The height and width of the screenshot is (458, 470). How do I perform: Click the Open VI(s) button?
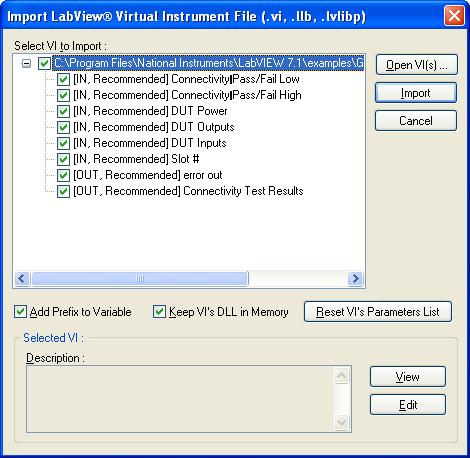pos(417,65)
